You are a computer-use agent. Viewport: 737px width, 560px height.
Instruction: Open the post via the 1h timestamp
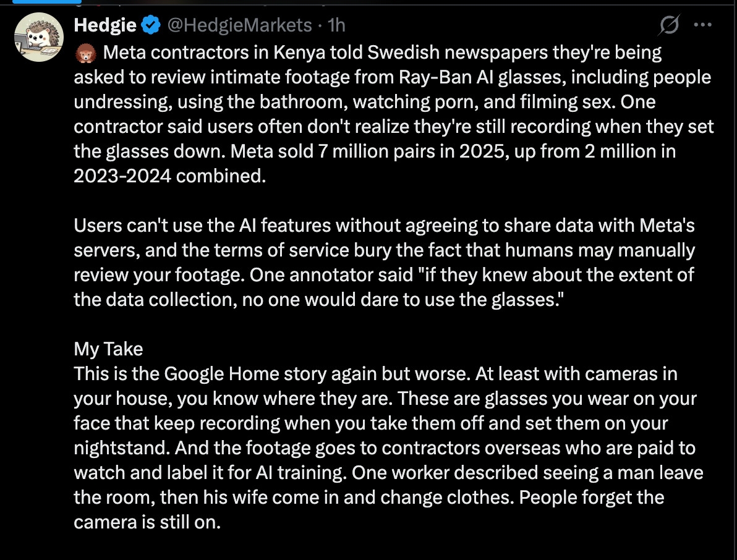pyautogui.click(x=336, y=25)
